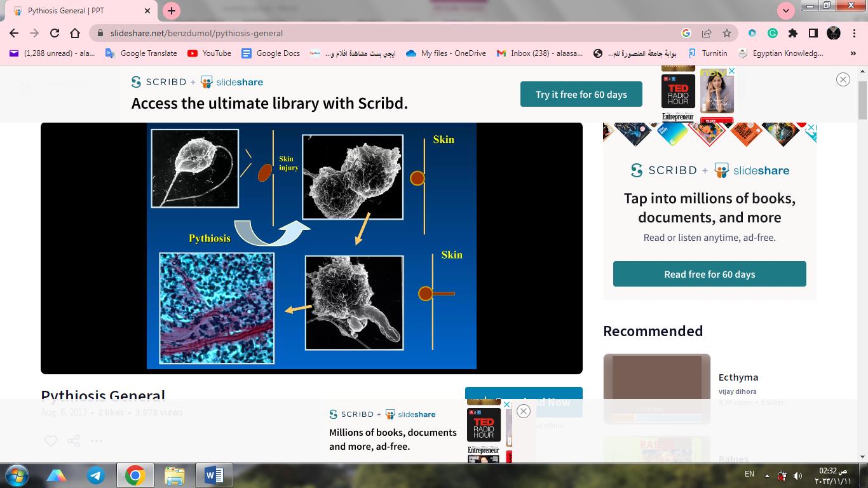The image size is (868, 488).
Task: Open Gmail Inbox (238) bookmark
Action: [540, 53]
